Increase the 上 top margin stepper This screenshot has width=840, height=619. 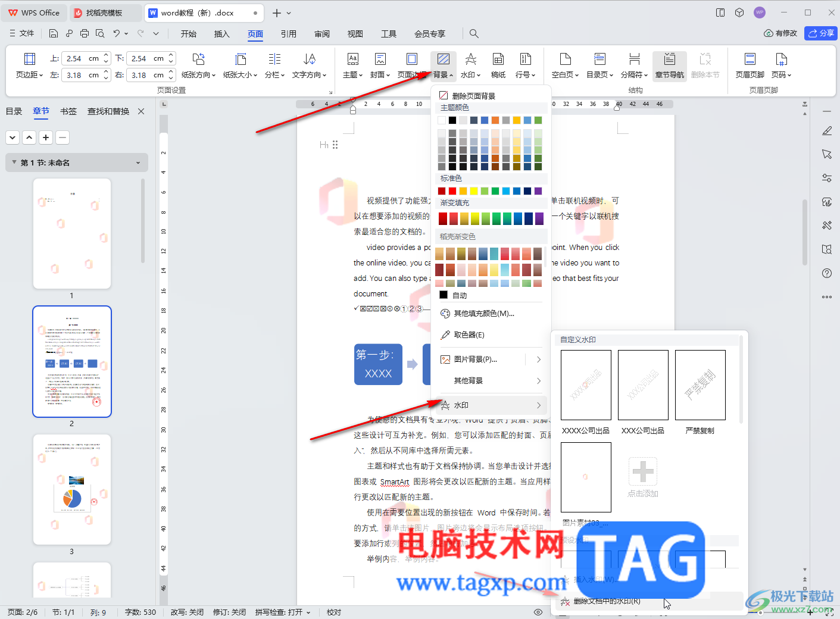tap(106, 55)
